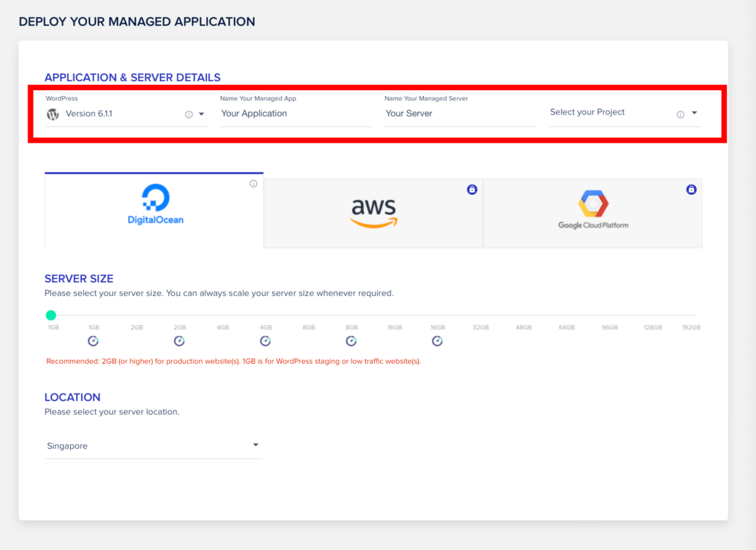Screen dimensions: 756x550
Task: Click the gauge icon under the 4GB size
Action: 265,341
